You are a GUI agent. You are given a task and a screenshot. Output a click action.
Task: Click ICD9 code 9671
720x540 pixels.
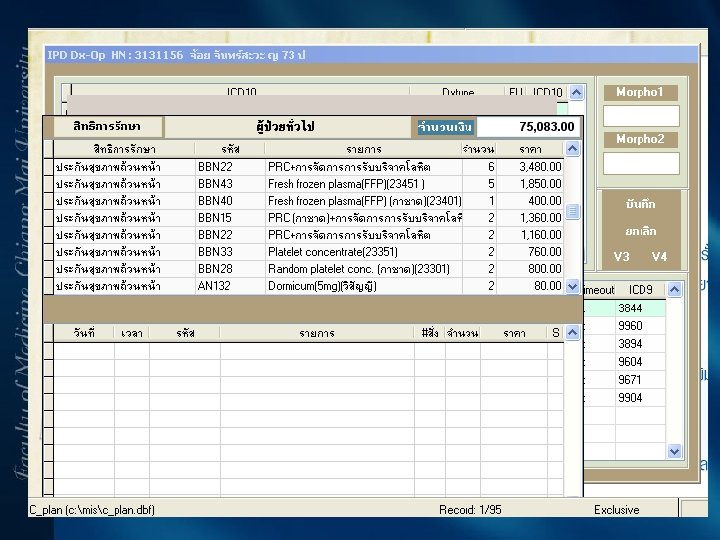641,380
